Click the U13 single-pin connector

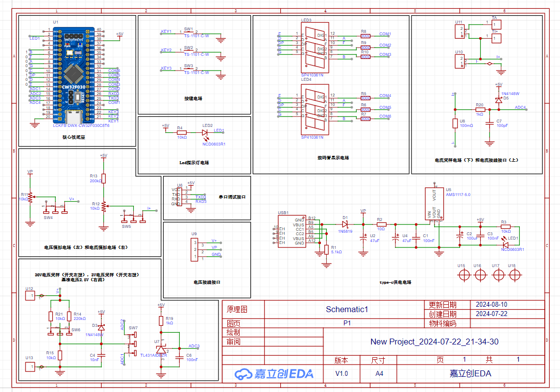tap(30, 367)
